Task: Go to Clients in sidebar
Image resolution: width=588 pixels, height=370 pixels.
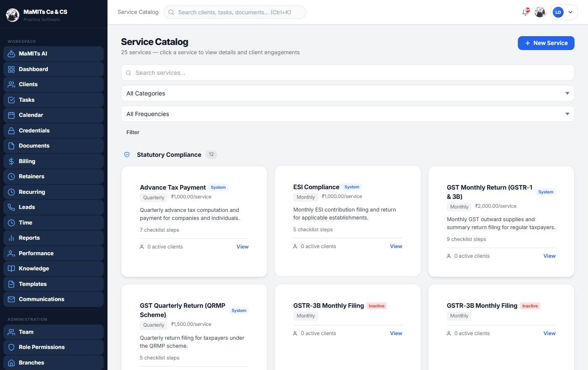Action: click(53, 85)
